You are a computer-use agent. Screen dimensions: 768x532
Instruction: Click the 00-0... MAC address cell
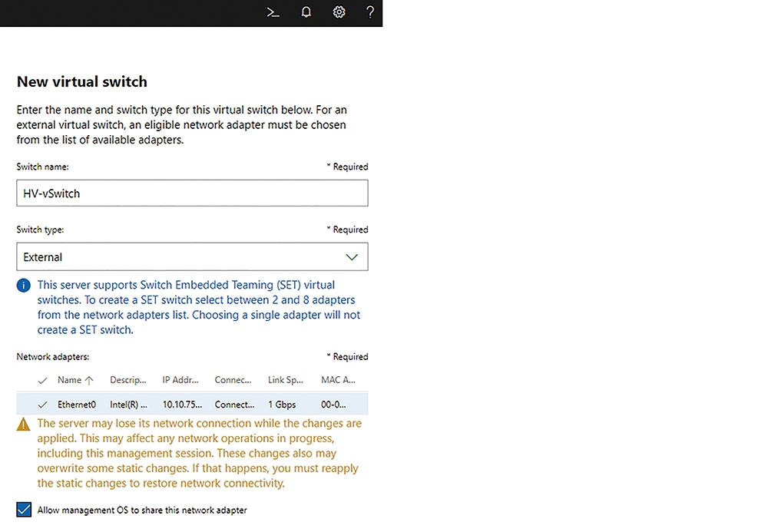pyautogui.click(x=333, y=405)
